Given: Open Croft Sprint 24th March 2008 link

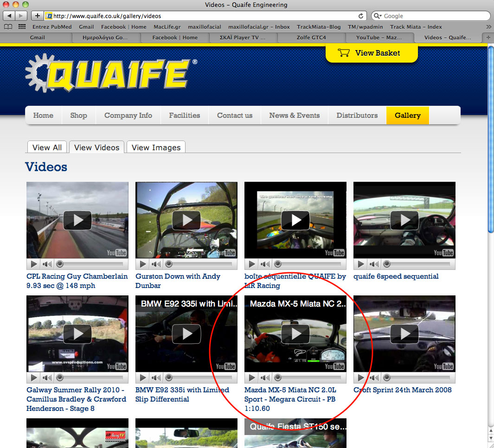Looking at the screenshot, I should pyautogui.click(x=402, y=390).
